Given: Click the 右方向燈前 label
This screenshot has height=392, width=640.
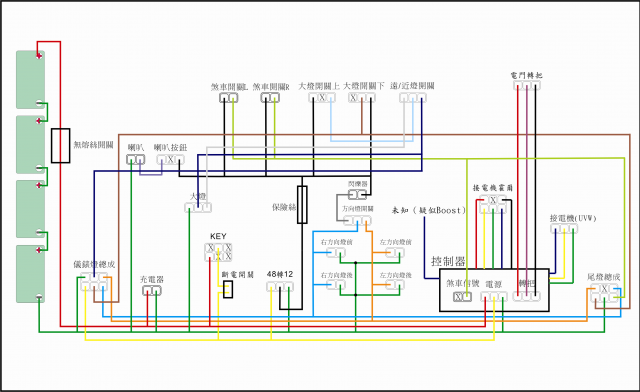Looking at the screenshot, I should [337, 242].
